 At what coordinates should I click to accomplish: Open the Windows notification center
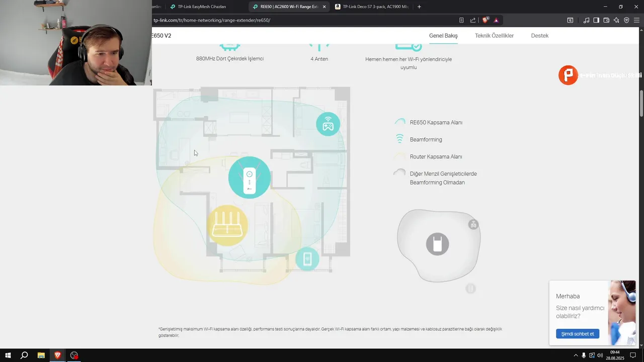(x=633, y=355)
